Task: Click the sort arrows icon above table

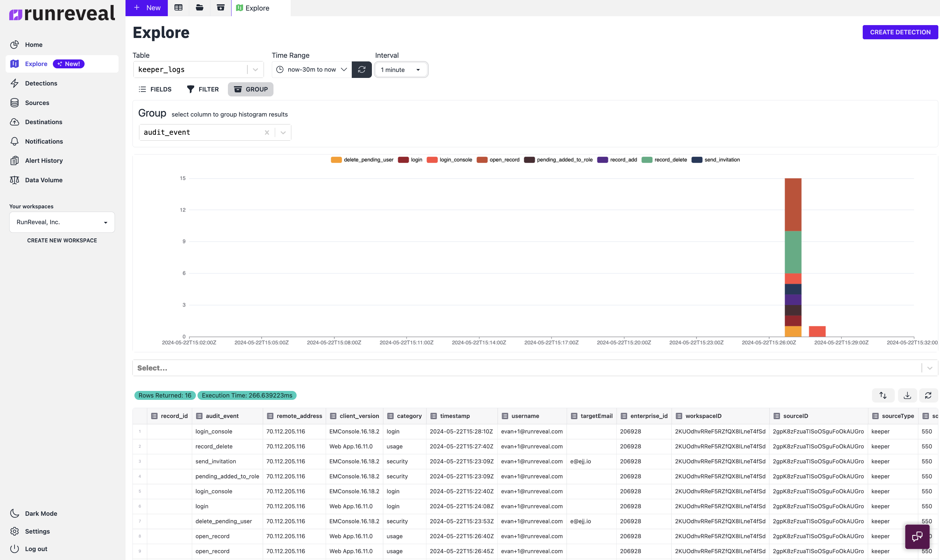Action: (883, 395)
